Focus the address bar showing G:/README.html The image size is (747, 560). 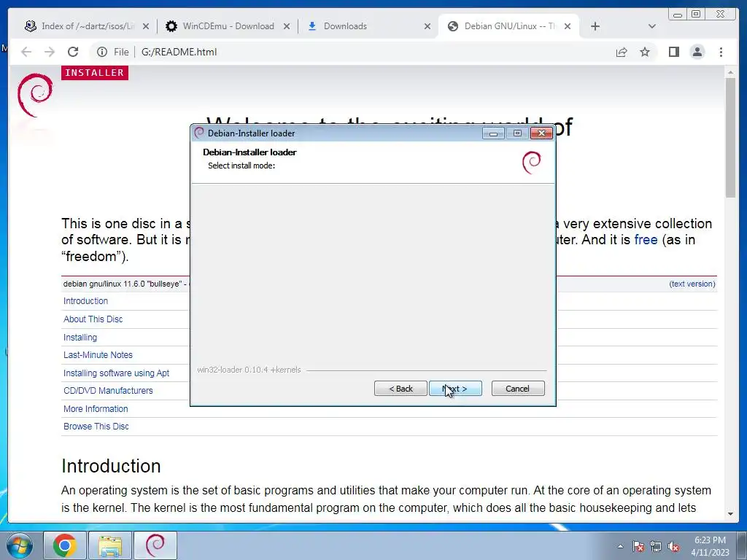(179, 52)
